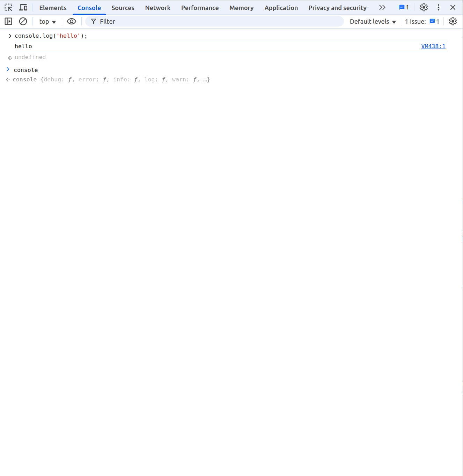This screenshot has width=463, height=476.
Task: Switch to the Network tab
Action: pos(157,8)
